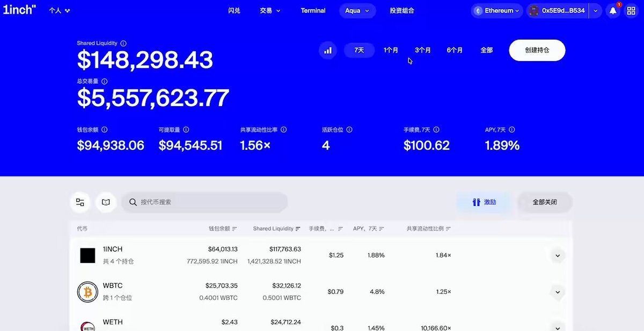The width and height of the screenshot is (644, 331).
Task: Expand the 1INCH row details
Action: tap(558, 255)
